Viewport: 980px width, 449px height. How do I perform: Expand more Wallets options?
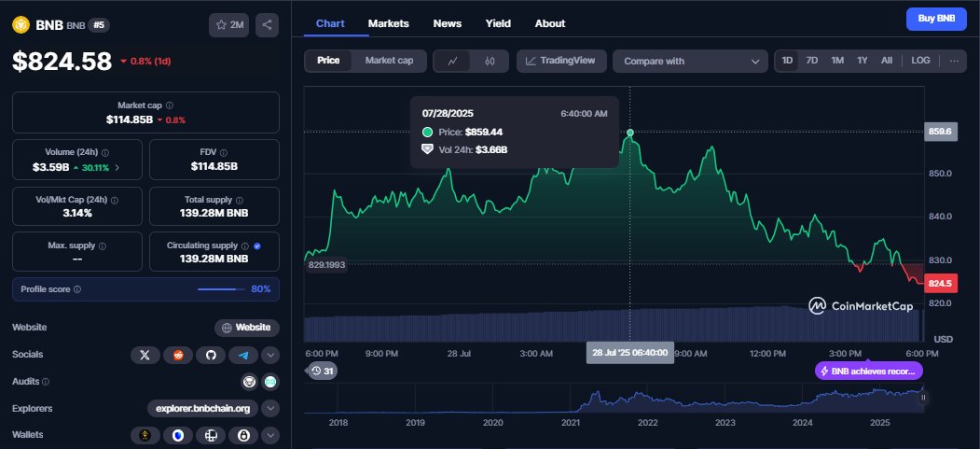point(270,435)
